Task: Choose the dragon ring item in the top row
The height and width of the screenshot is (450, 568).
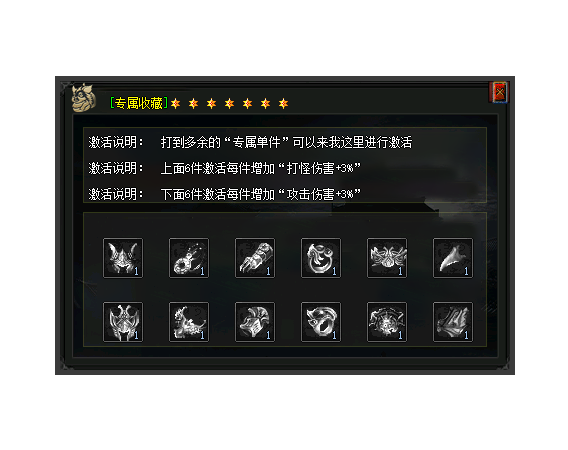Action: click(x=321, y=258)
